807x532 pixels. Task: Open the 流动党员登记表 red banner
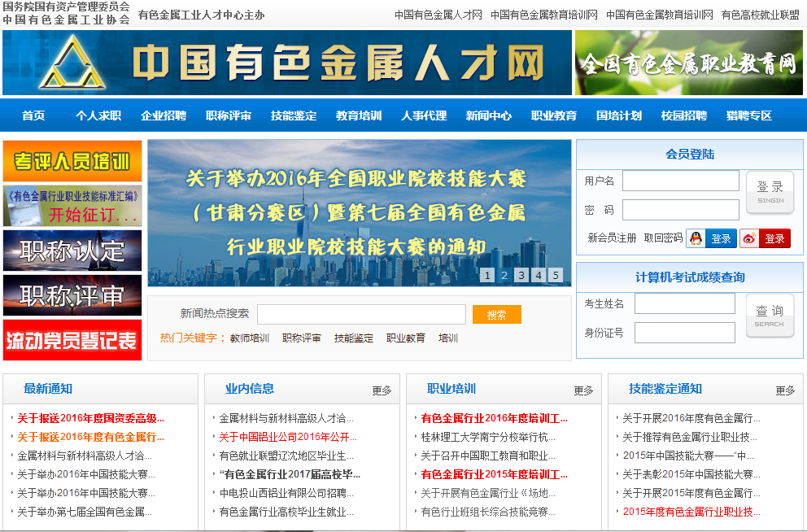72,340
